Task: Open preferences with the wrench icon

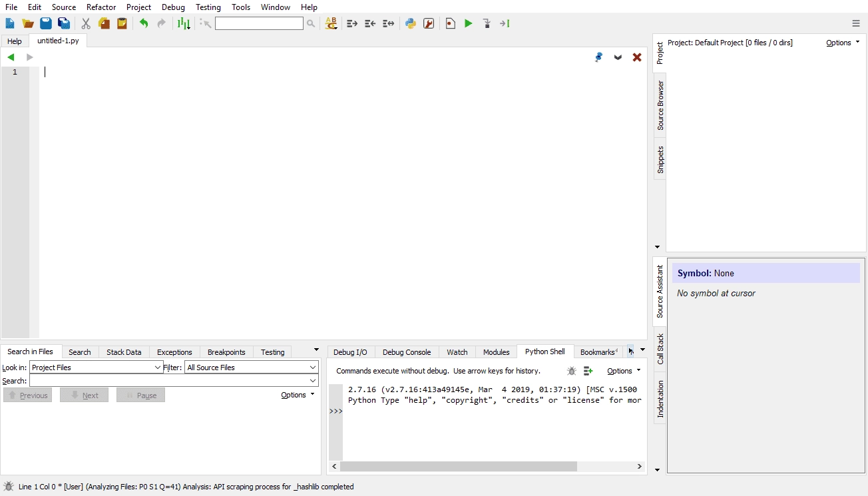Action: [429, 23]
